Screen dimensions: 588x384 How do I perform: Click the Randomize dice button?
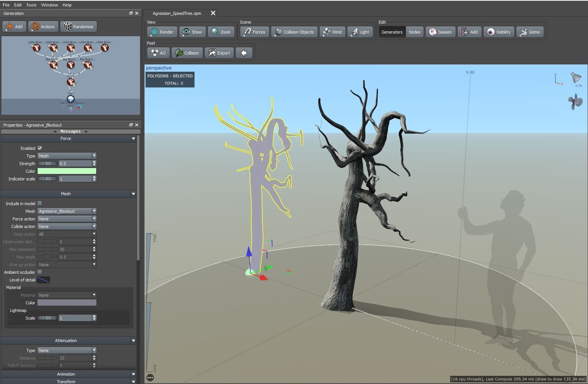tap(79, 27)
